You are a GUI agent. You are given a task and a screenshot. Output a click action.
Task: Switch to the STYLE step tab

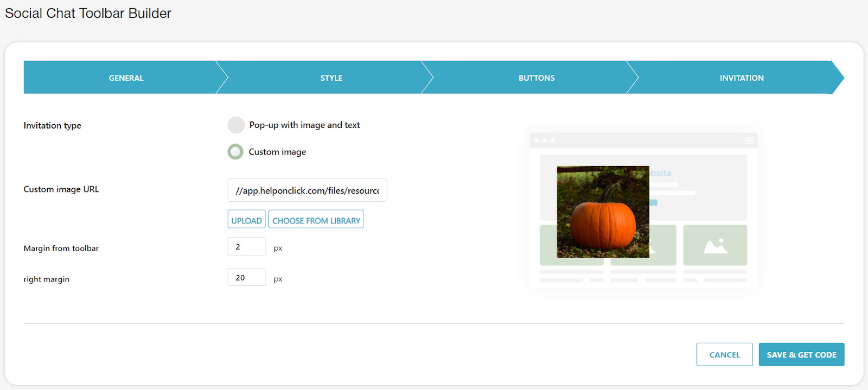331,78
